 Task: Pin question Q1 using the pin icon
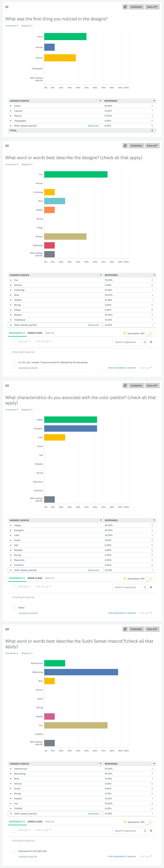point(125,7)
